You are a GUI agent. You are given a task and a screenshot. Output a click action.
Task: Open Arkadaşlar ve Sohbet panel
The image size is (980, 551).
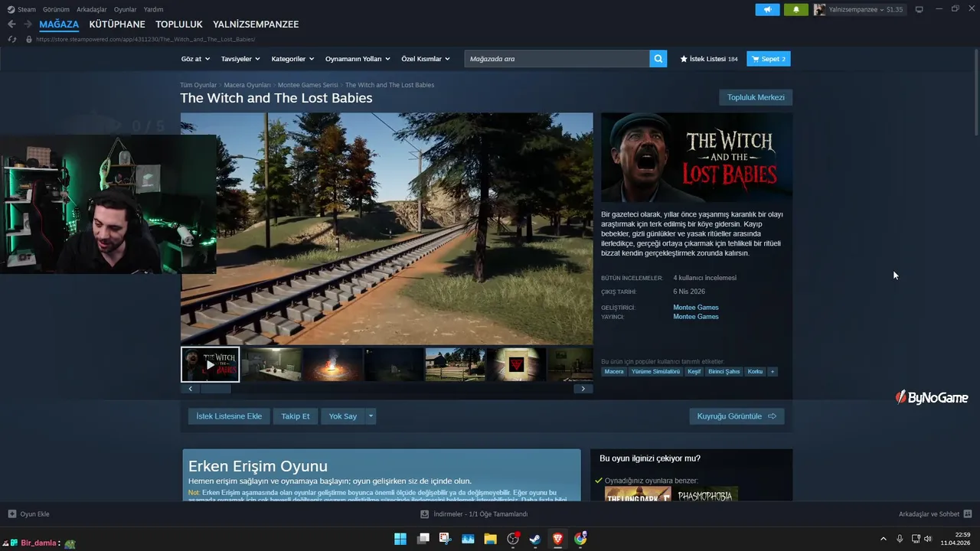point(935,514)
